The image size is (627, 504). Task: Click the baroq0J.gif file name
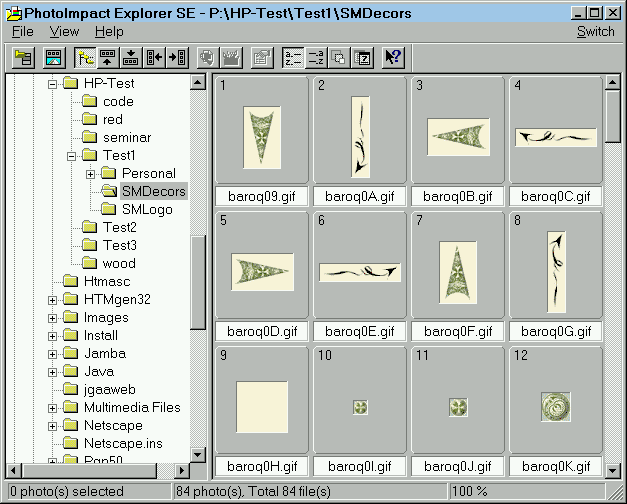click(458, 466)
